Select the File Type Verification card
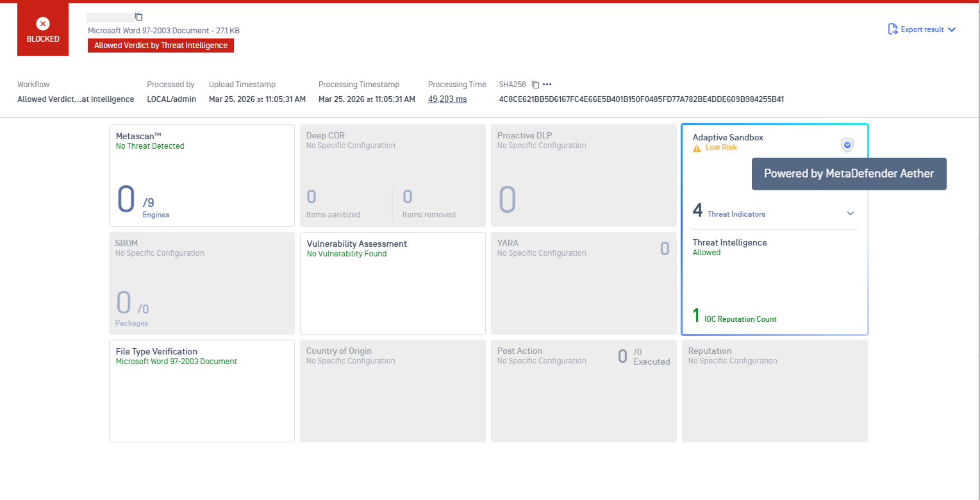980x500 pixels. 201,390
